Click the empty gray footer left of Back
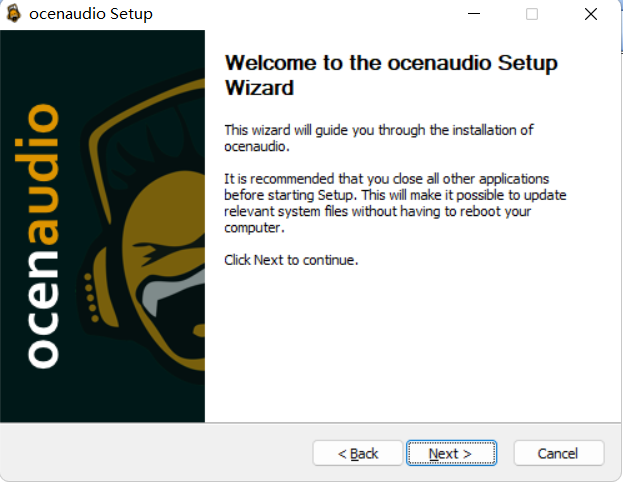 pyautogui.click(x=150, y=453)
